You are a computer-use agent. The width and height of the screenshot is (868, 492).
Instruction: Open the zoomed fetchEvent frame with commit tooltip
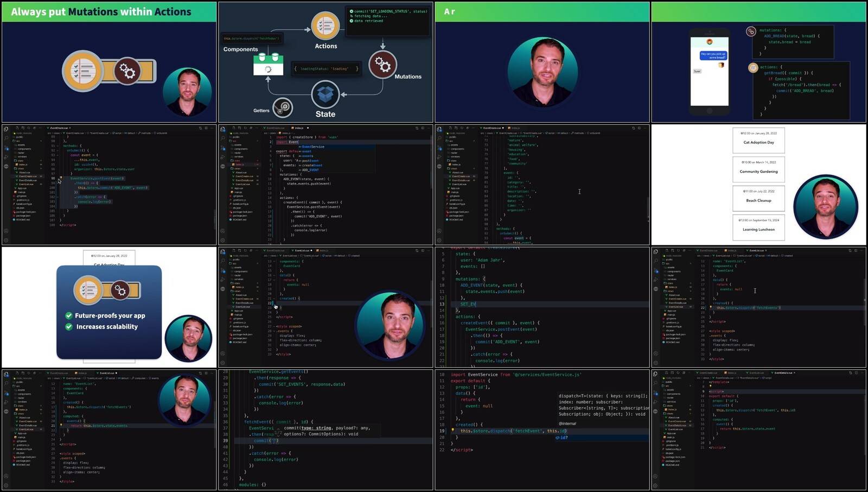[x=325, y=430]
